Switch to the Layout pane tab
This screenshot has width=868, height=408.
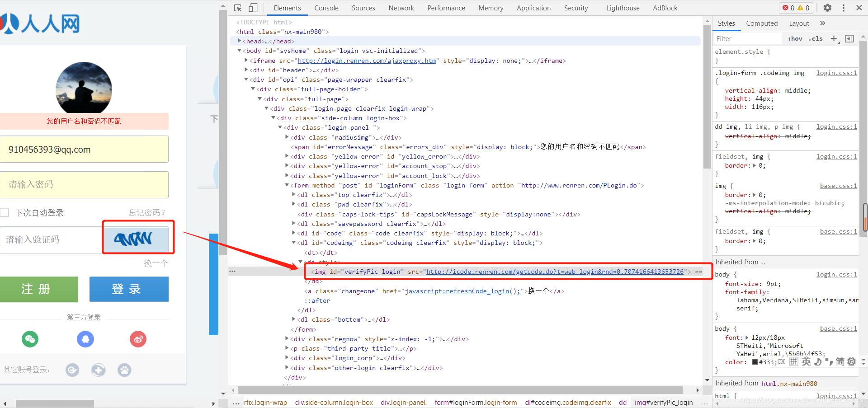point(799,23)
